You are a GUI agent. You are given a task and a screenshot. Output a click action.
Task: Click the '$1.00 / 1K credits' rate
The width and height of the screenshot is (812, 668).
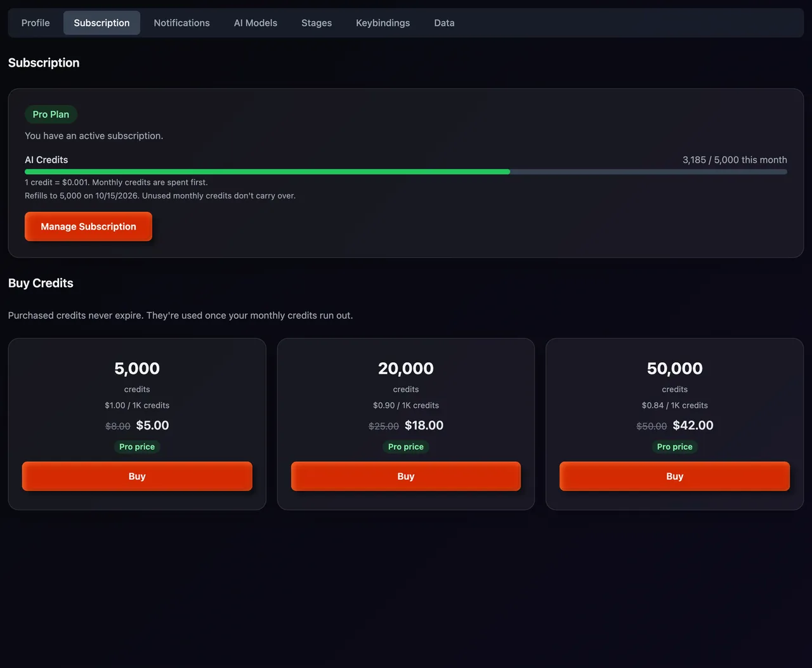137,405
